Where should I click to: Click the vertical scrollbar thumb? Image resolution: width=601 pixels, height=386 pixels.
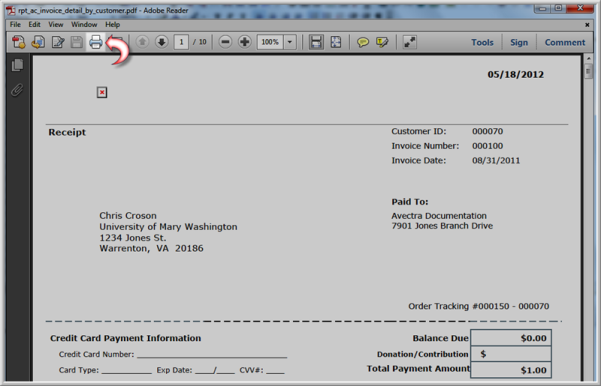click(589, 72)
